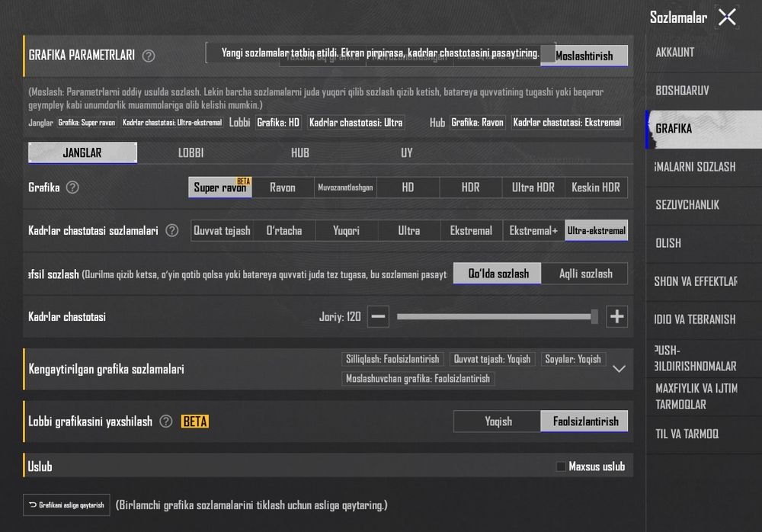Set Lobbi grafikasini yaxshilash to Faolsizlantirish

[x=584, y=421]
